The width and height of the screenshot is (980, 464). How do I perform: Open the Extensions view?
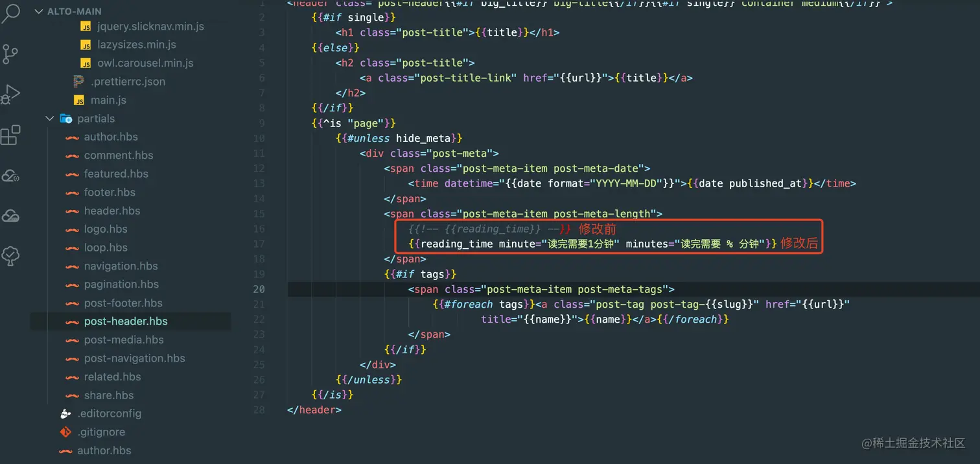pyautogui.click(x=10, y=135)
